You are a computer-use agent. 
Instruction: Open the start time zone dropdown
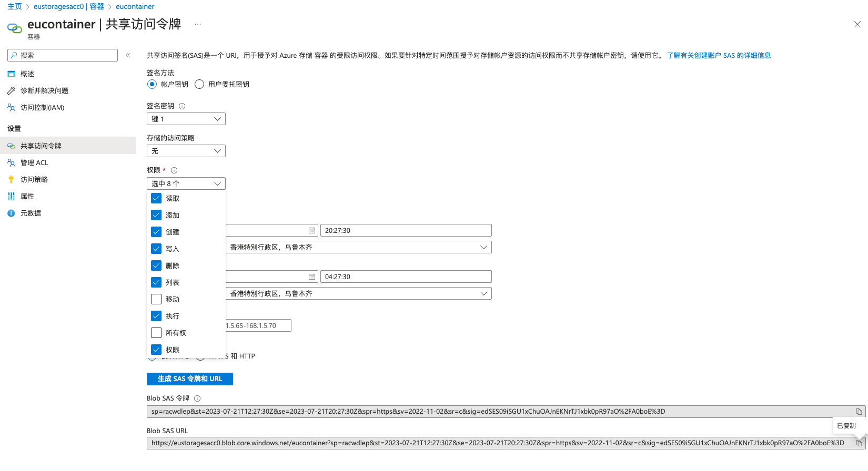[x=359, y=247]
